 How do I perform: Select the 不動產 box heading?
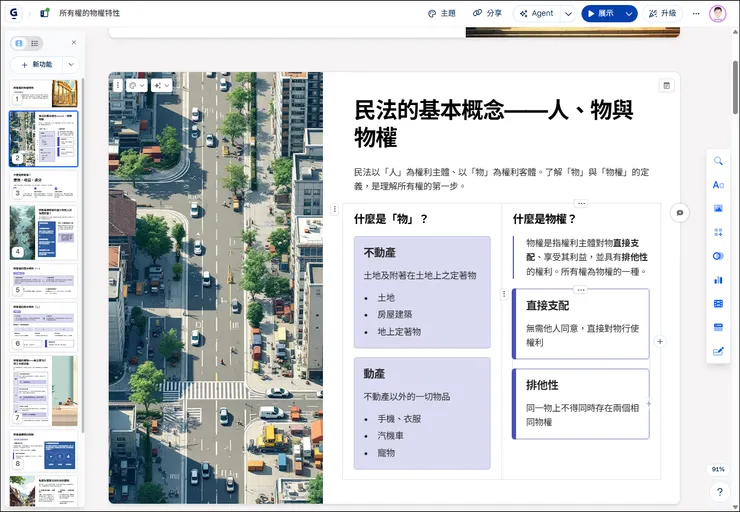[x=379, y=253]
